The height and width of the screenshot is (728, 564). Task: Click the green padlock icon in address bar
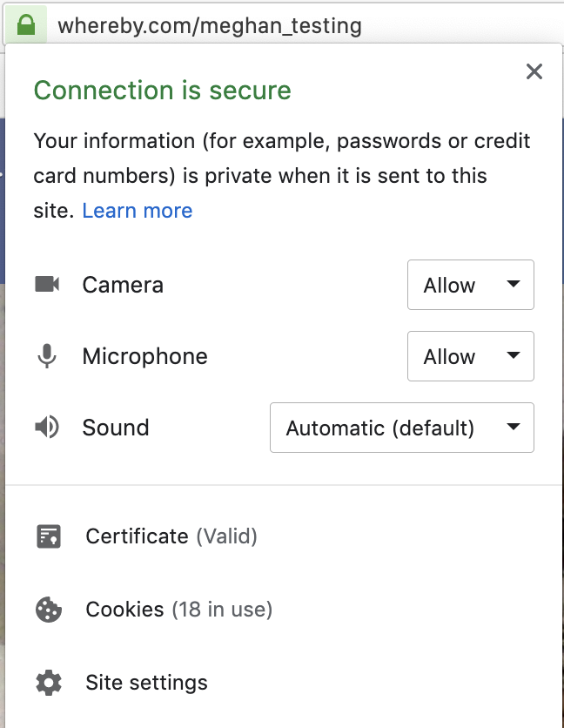coord(26,24)
